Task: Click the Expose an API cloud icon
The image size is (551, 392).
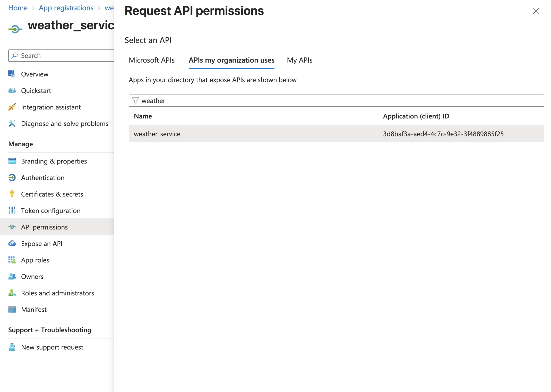Action: (12, 243)
